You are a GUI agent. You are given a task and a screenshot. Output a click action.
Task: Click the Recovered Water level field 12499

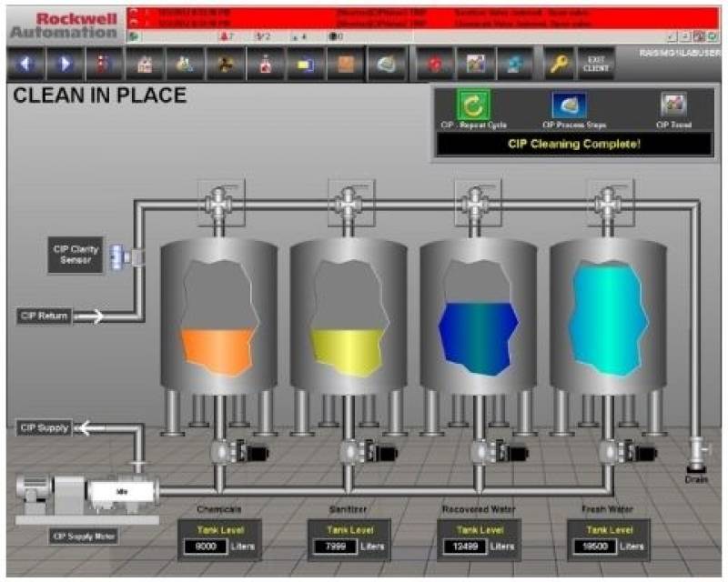coord(465,547)
